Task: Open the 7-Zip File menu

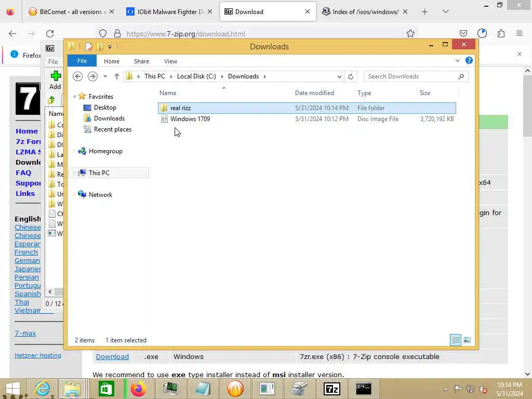Action: [53, 62]
